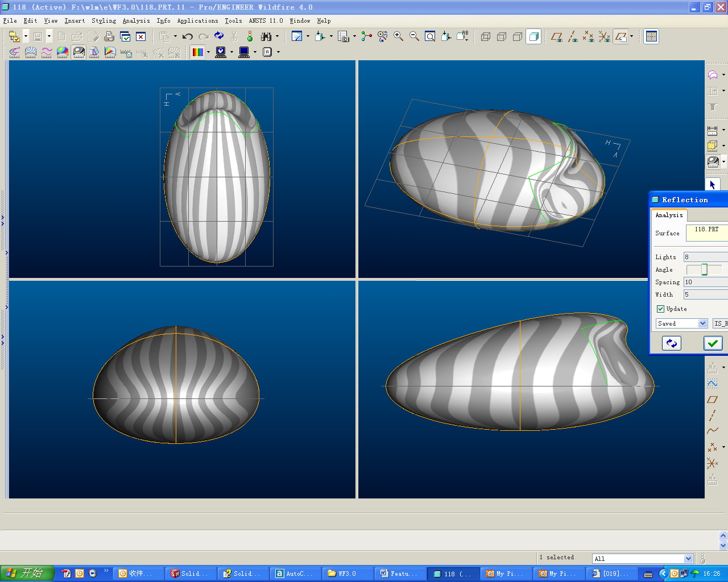Click the datum coordinate system tool in sidebar

[x=712, y=463]
